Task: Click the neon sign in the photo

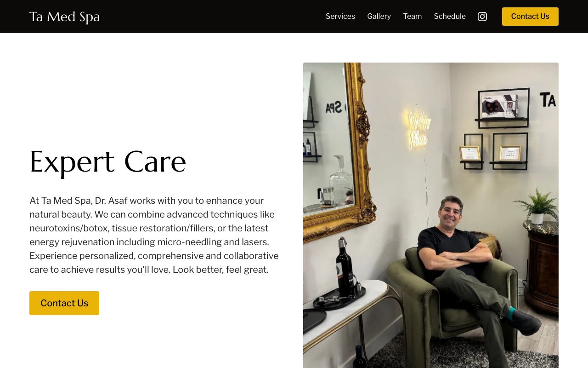Action: [418, 129]
